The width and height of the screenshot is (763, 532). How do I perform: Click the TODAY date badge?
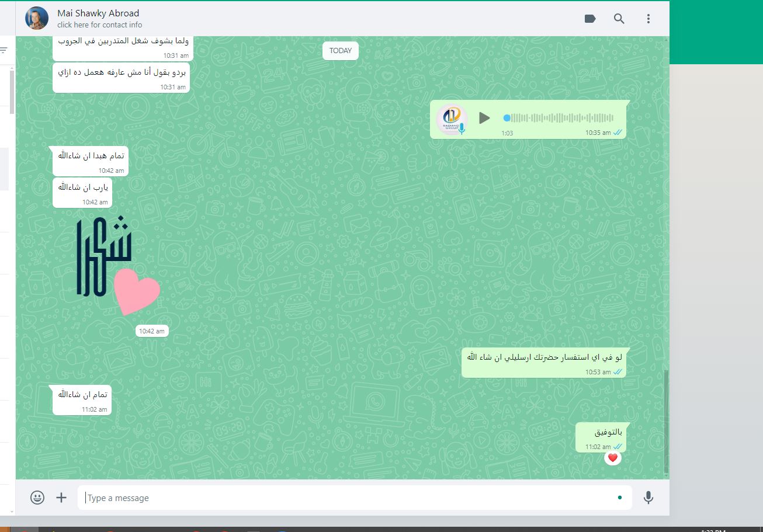click(x=341, y=51)
